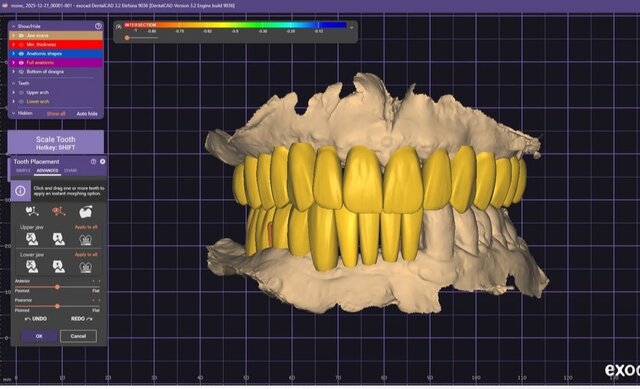
Task: Toggle Full anatomic visibility eye
Action: pos(21,62)
